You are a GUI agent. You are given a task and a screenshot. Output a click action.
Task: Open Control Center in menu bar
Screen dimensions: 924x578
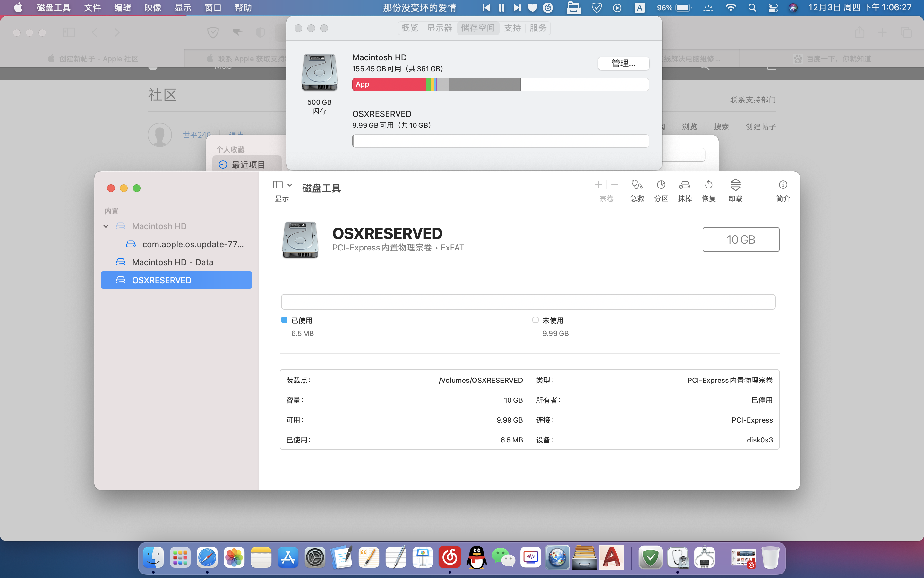click(x=773, y=8)
